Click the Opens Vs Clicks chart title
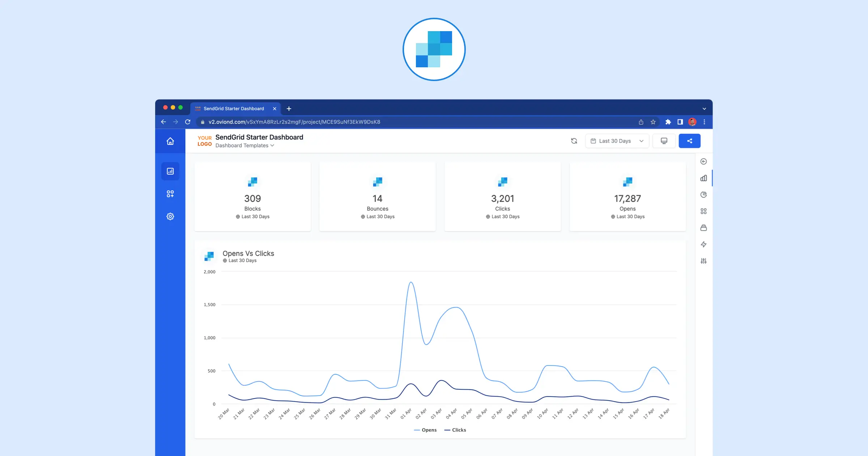This screenshot has height=456, width=868. click(248, 253)
